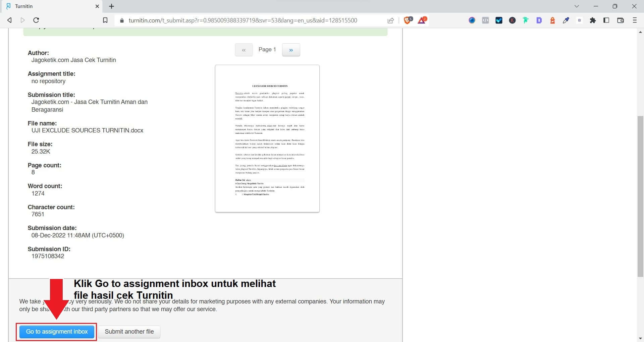
Task: Open the Extensions puzzle piece menu
Action: coord(593,20)
